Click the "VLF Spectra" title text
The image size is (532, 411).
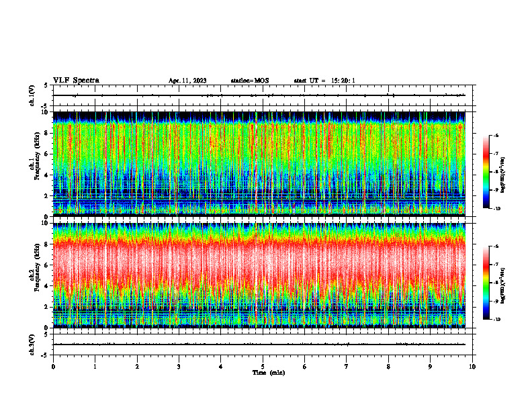[x=76, y=81]
